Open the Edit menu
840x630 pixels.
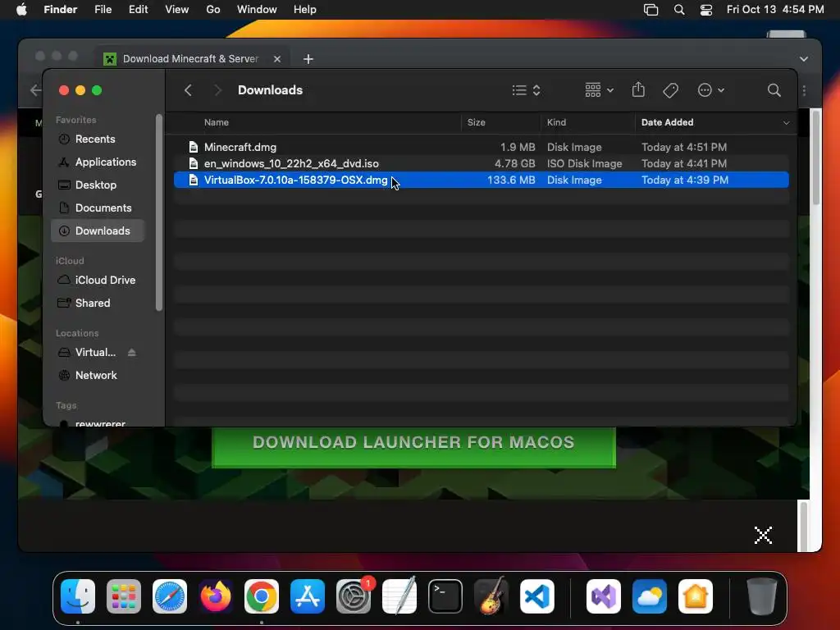138,10
